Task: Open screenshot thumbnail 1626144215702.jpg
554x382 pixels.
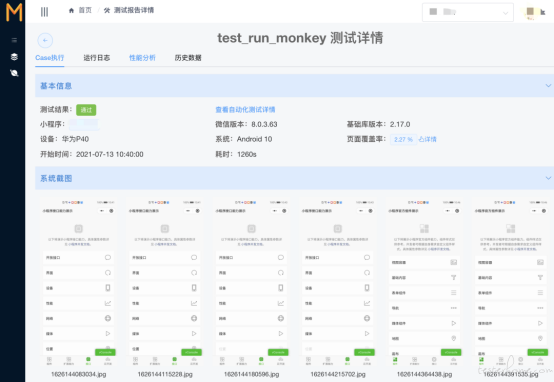Action: point(338,283)
